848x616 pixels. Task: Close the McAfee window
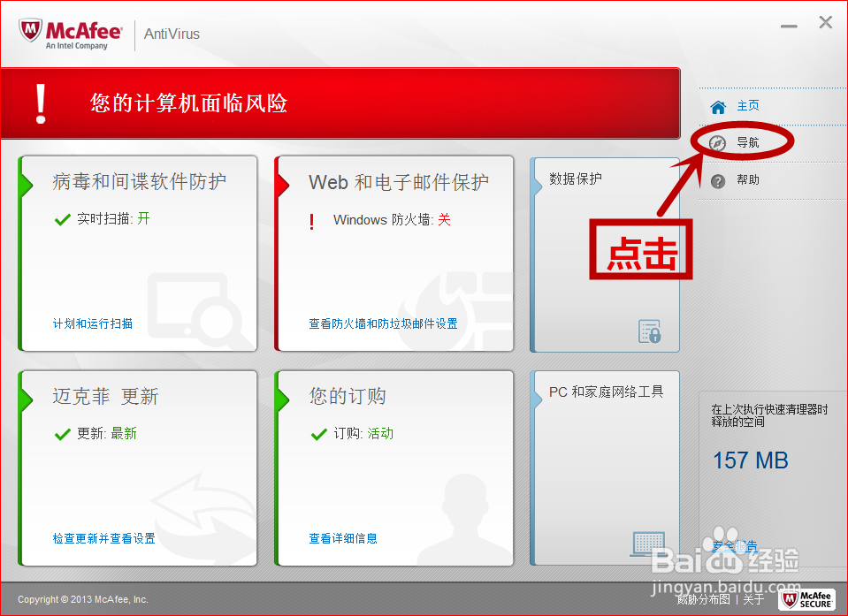(825, 22)
